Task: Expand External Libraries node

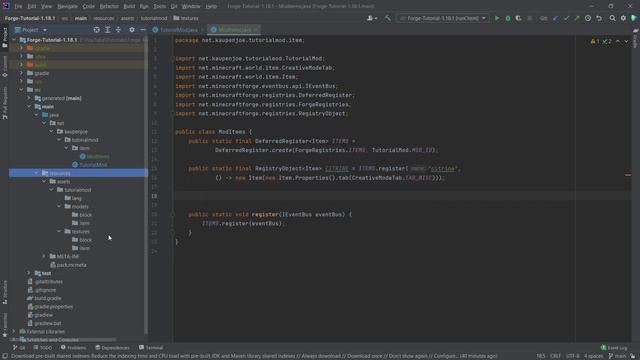Action: (14, 331)
